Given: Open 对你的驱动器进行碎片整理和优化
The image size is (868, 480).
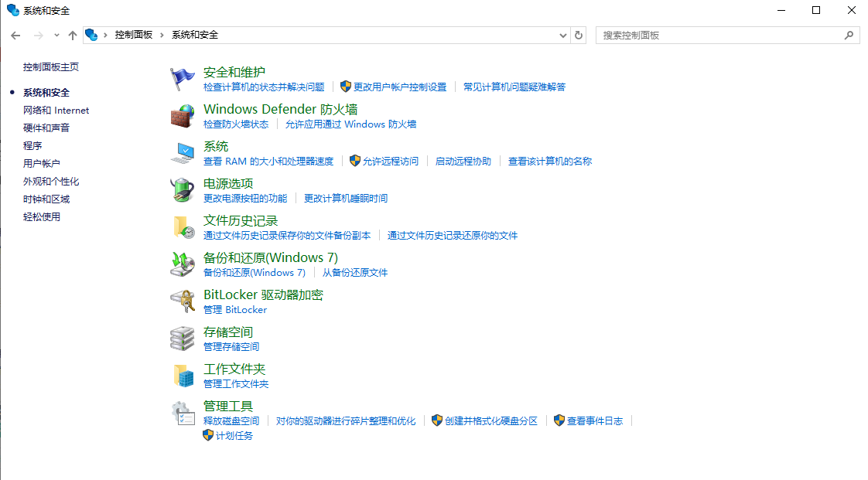Looking at the screenshot, I should [346, 420].
